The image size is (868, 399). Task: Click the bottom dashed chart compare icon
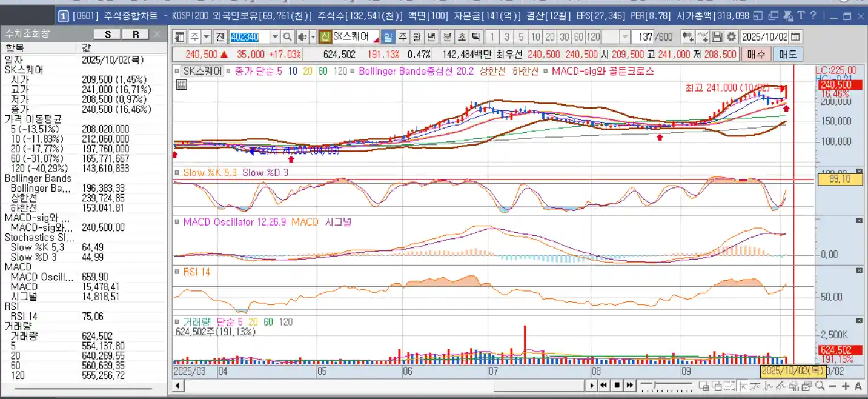tap(729, 386)
